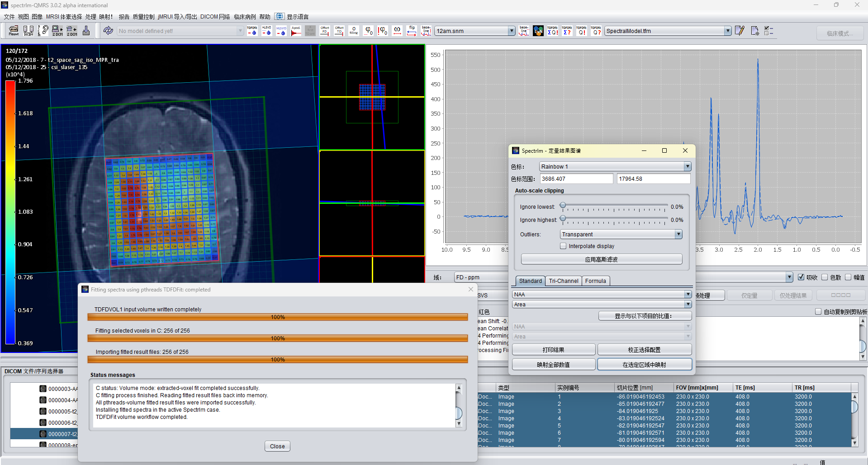
Task: Click the new model document icon
Action: click(754, 31)
